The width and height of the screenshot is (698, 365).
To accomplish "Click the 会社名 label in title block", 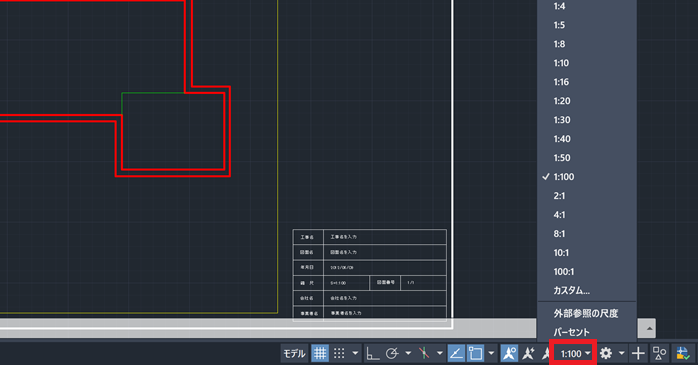I will (x=307, y=298).
